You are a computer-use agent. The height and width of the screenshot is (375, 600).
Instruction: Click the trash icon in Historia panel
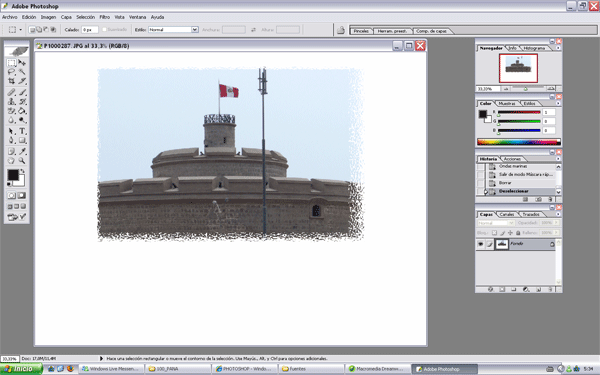(551, 199)
